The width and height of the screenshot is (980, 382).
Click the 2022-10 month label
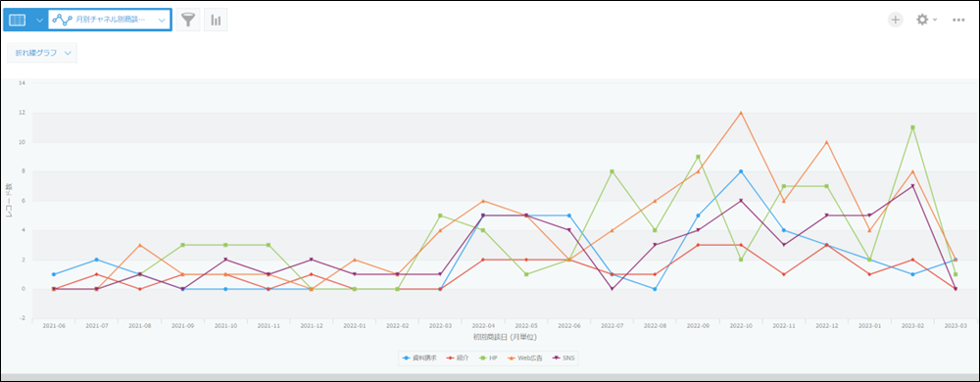point(741,326)
